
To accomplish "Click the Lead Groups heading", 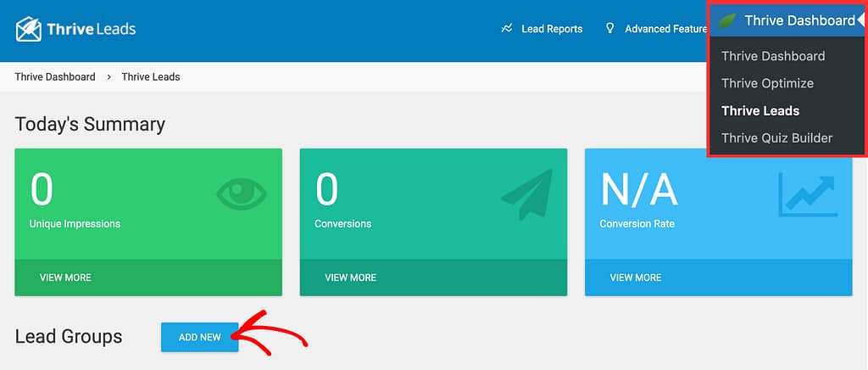I will pos(69,337).
